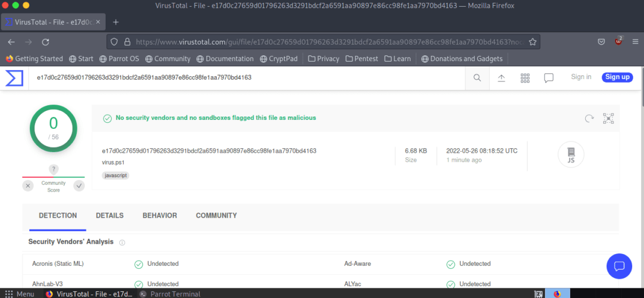Viewport: 644px width, 298px height.
Task: Switch to the BEHAVIOR tab
Action: point(160,215)
